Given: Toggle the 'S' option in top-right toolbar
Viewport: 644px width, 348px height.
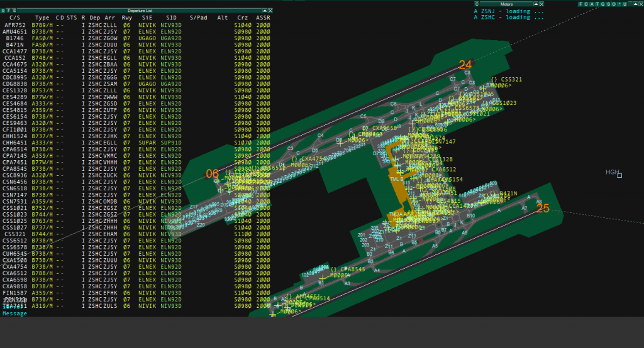Looking at the screenshot, I should (x=608, y=4).
